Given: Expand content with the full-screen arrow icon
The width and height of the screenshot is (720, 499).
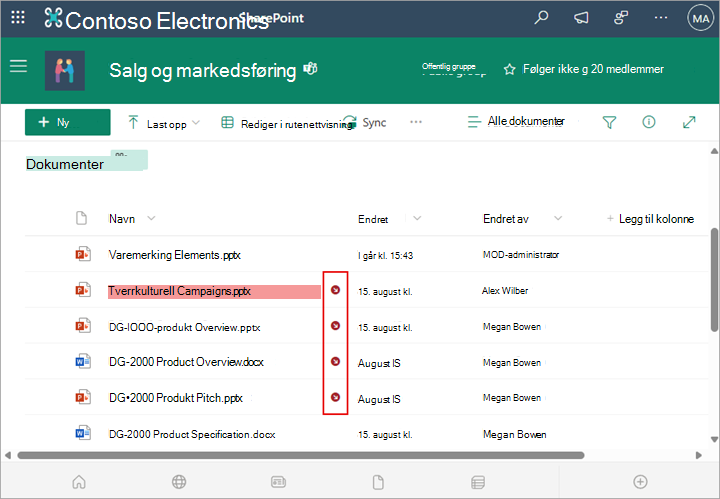Looking at the screenshot, I should (689, 122).
